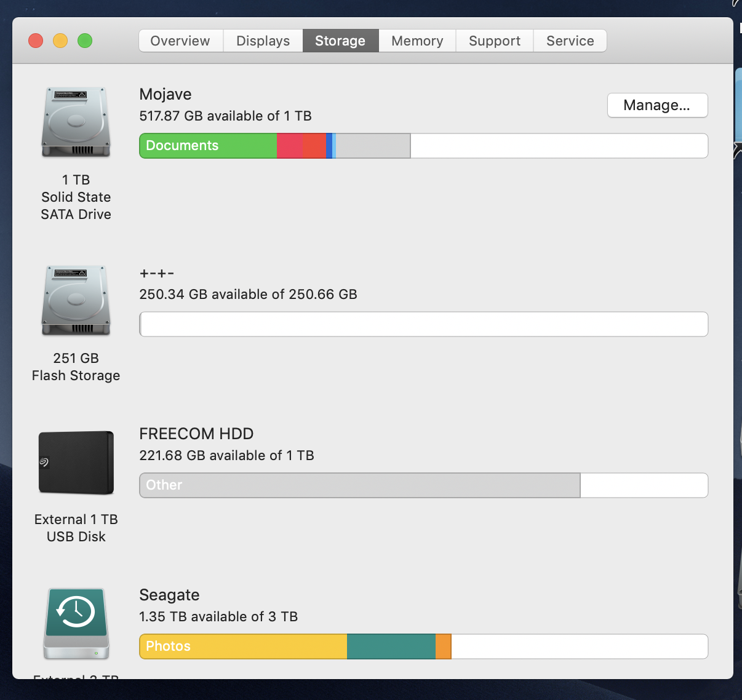The width and height of the screenshot is (742, 700).
Task: Click the 251 GB Flash Storage drive icon
Action: click(76, 300)
